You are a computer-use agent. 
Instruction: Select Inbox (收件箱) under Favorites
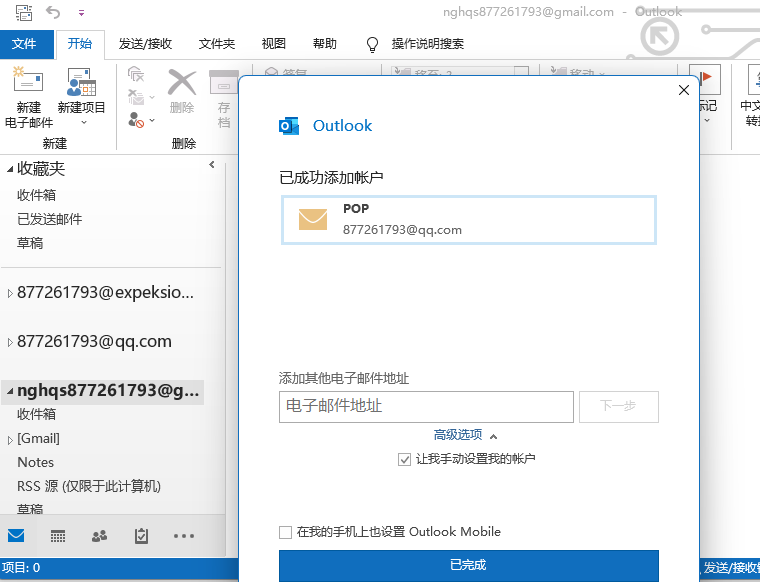[36, 195]
